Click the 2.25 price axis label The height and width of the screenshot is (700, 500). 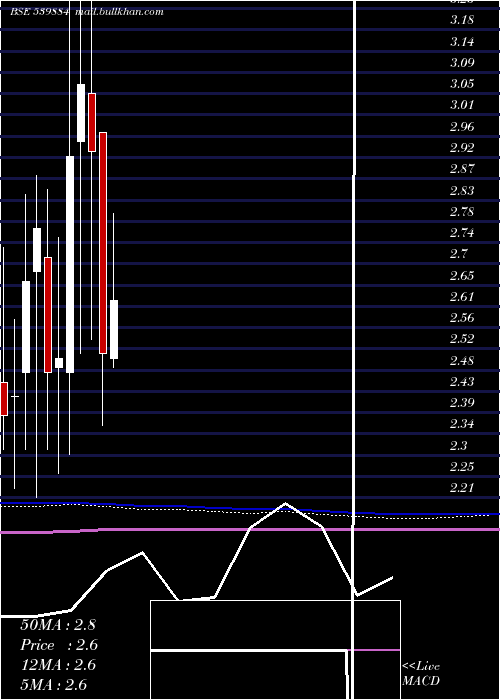pyautogui.click(x=462, y=467)
